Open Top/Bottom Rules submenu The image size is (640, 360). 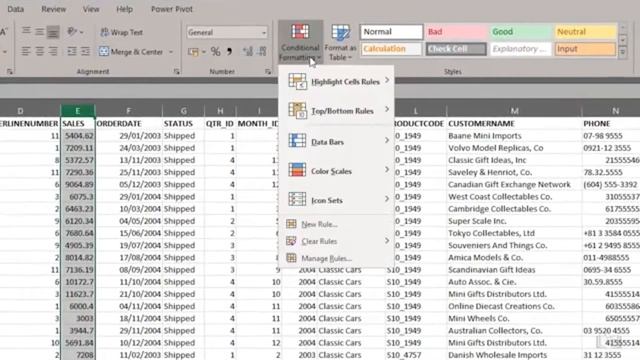tap(337, 111)
